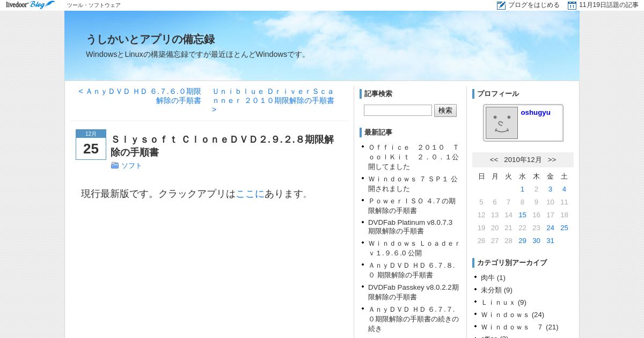Select calendar date 25
Screen dimensions: 644x338
pos(564,227)
